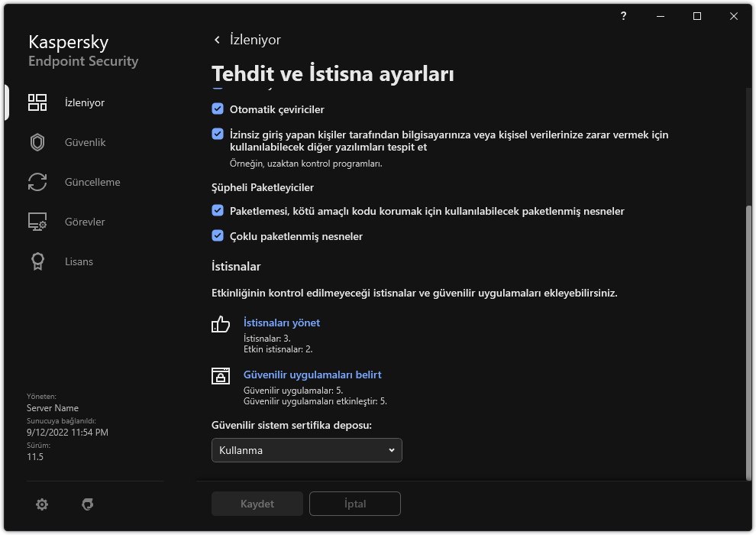Uncheck the İzinsiz giriş yapan kişiler checkbox
The image size is (756, 535).
click(x=218, y=135)
